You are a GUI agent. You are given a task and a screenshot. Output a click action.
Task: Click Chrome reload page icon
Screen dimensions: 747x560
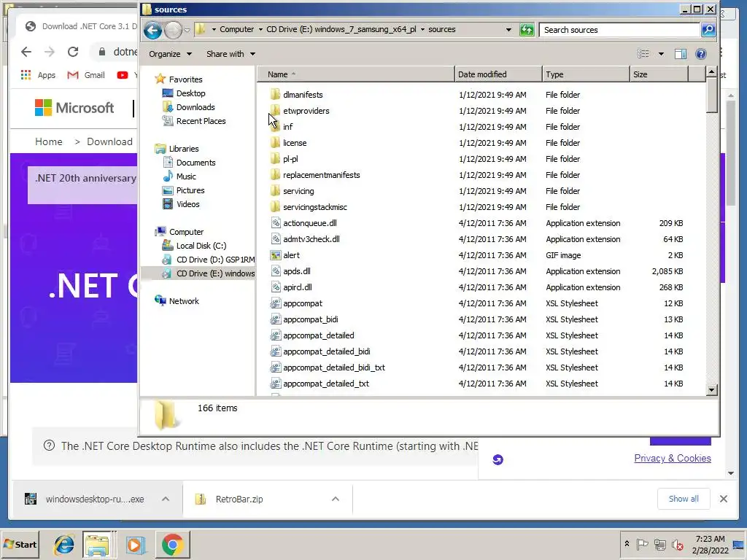(x=73, y=52)
